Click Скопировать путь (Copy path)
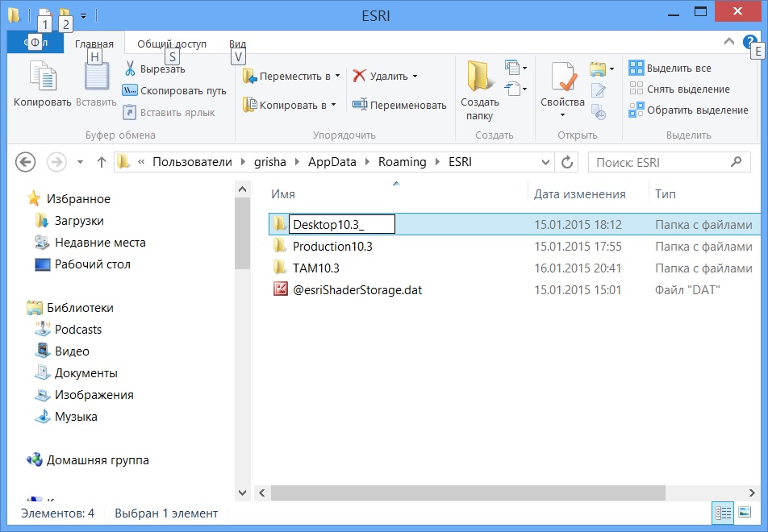Image resolution: width=768 pixels, height=532 pixels. click(175, 90)
